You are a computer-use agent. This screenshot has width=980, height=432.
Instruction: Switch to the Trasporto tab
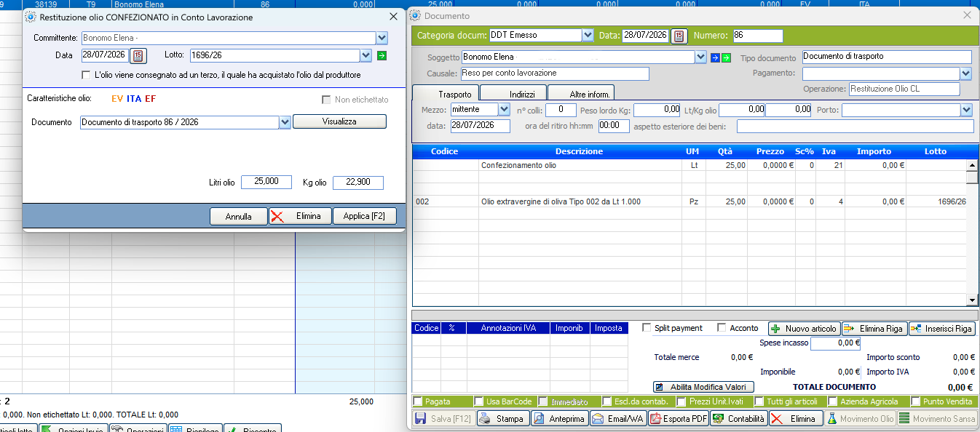445,94
